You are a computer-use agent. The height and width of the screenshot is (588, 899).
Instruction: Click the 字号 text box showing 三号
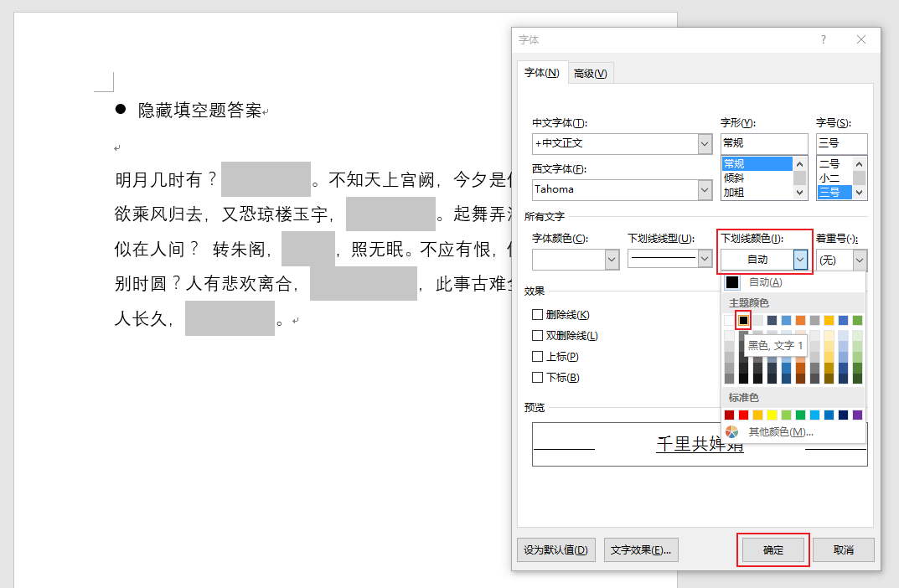842,143
